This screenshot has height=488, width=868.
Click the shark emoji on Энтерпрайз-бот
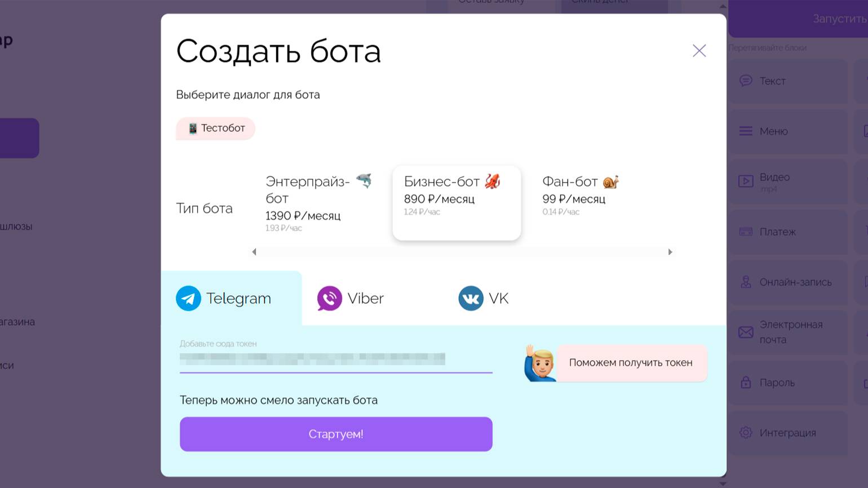coord(364,181)
